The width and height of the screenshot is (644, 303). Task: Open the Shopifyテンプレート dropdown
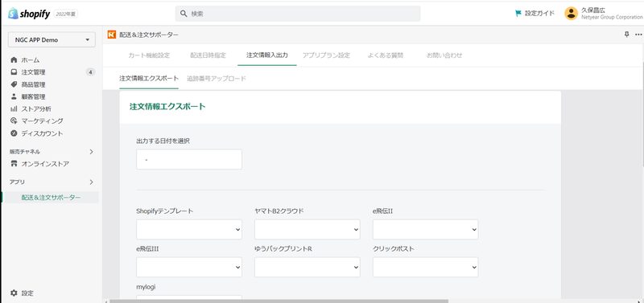(x=189, y=230)
